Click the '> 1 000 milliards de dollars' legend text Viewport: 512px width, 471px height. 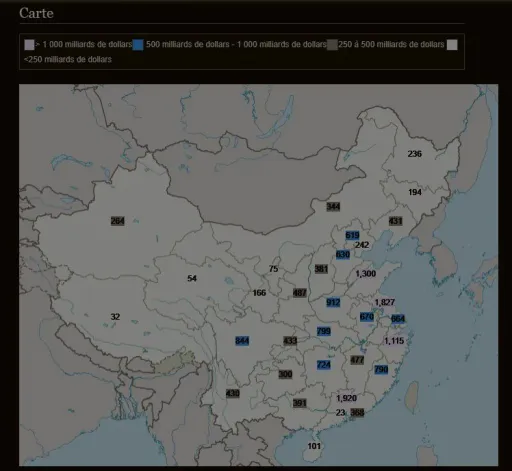tap(84, 44)
